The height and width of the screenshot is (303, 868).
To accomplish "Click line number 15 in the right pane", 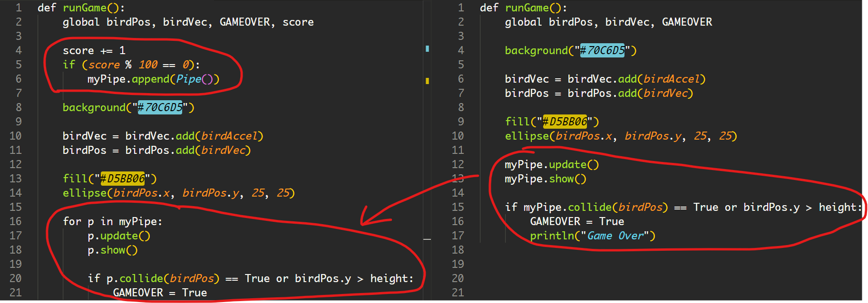I will pyautogui.click(x=458, y=207).
